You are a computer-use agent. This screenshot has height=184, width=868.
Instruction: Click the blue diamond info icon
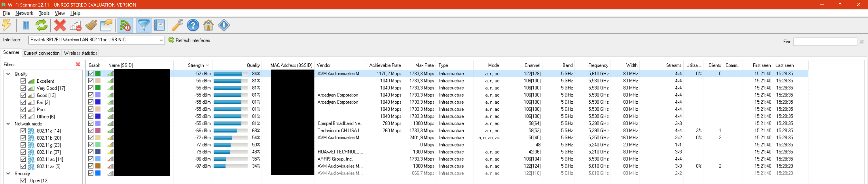tap(224, 25)
